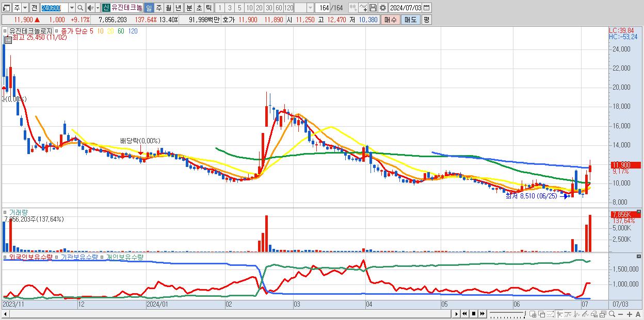Adjust the replay speed slider
Screen dimensions: 644x320
tap(507, 314)
